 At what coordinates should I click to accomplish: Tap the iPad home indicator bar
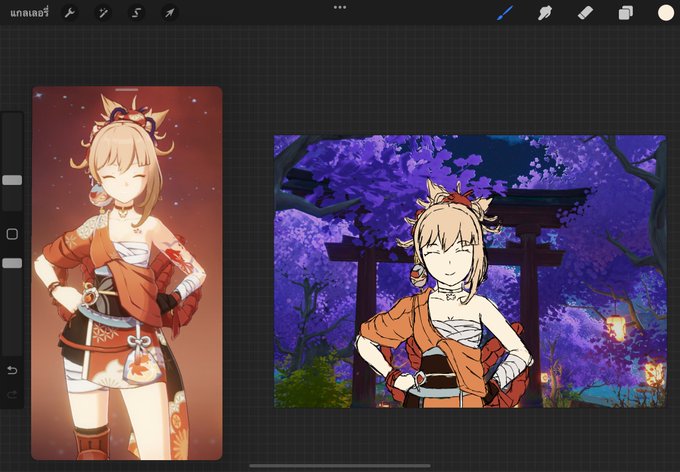point(340,467)
